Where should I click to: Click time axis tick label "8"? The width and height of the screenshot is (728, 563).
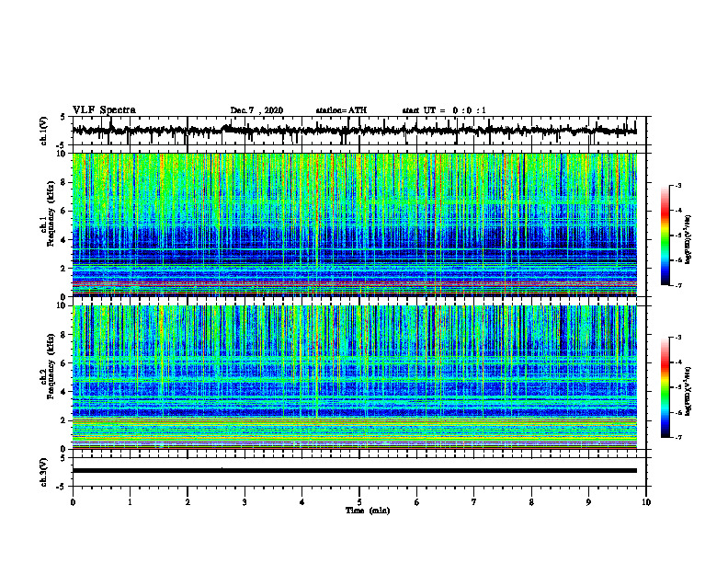click(531, 502)
